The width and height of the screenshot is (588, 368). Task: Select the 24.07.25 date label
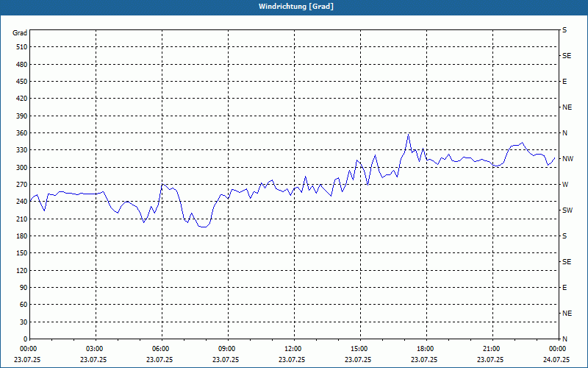pos(556,359)
